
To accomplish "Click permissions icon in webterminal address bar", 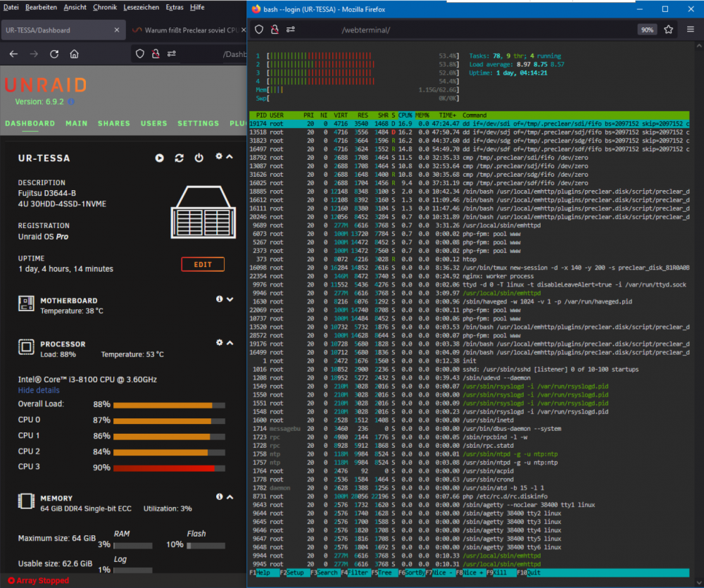I will coord(291,30).
